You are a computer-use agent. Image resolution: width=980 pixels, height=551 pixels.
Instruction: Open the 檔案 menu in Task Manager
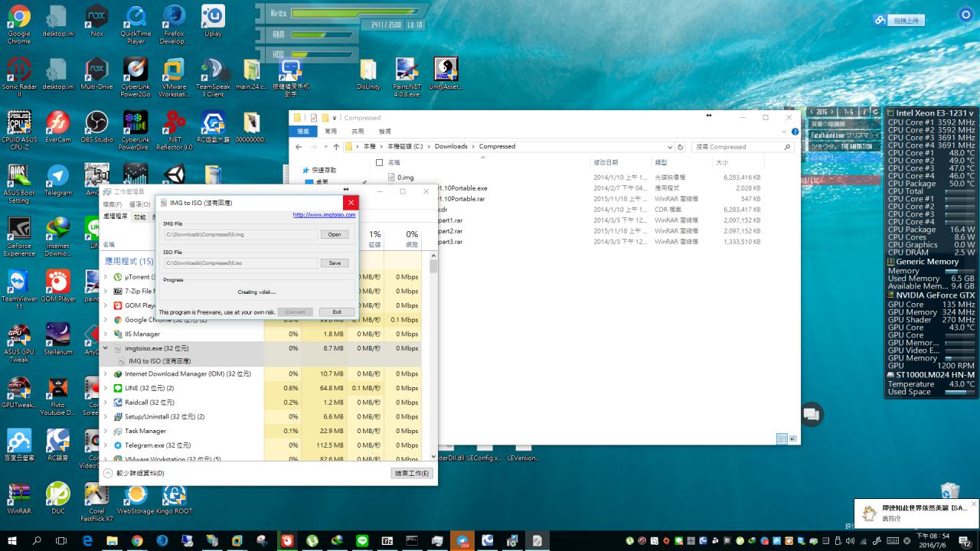click(113, 204)
